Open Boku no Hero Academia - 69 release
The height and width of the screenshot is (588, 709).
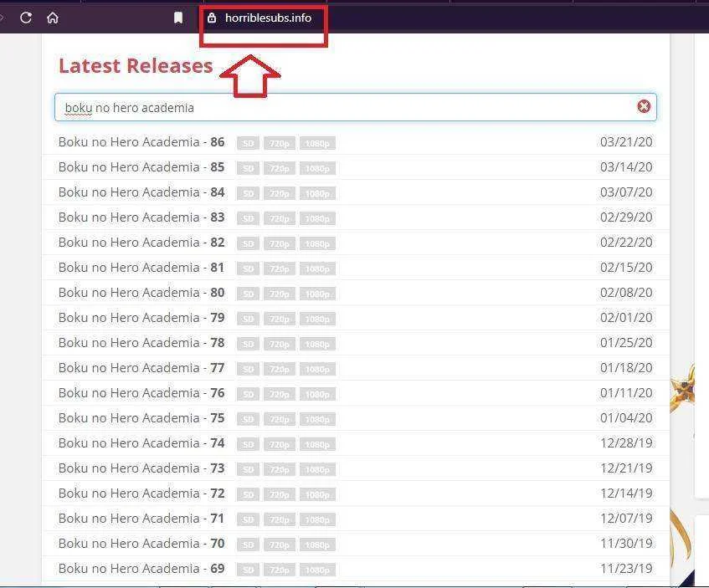click(141, 569)
